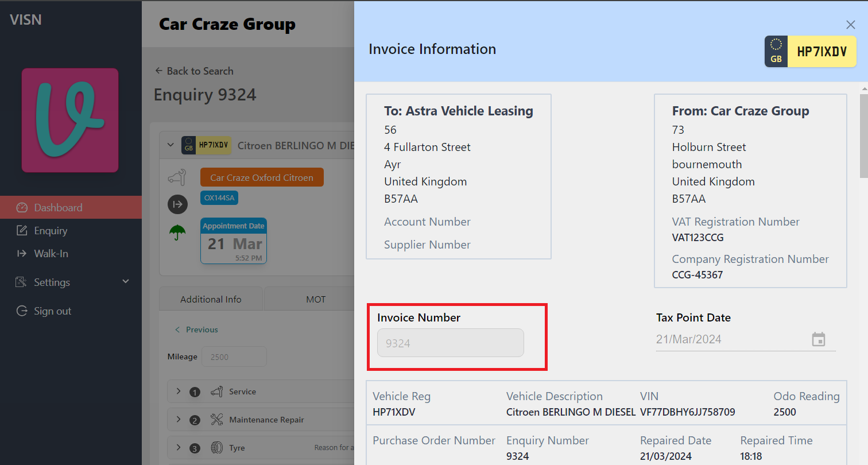
Task: Collapse the Citroen BERLINGO vehicle card
Action: click(x=170, y=145)
